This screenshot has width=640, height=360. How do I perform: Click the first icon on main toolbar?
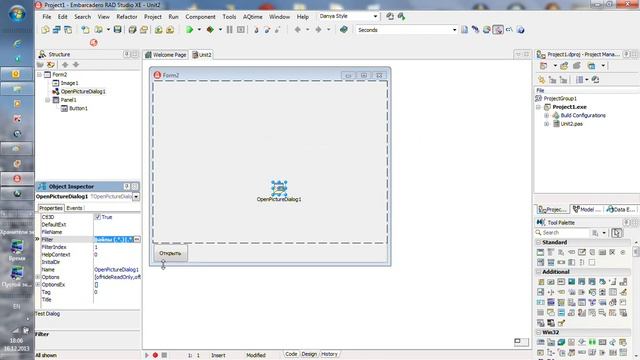(x=45, y=30)
